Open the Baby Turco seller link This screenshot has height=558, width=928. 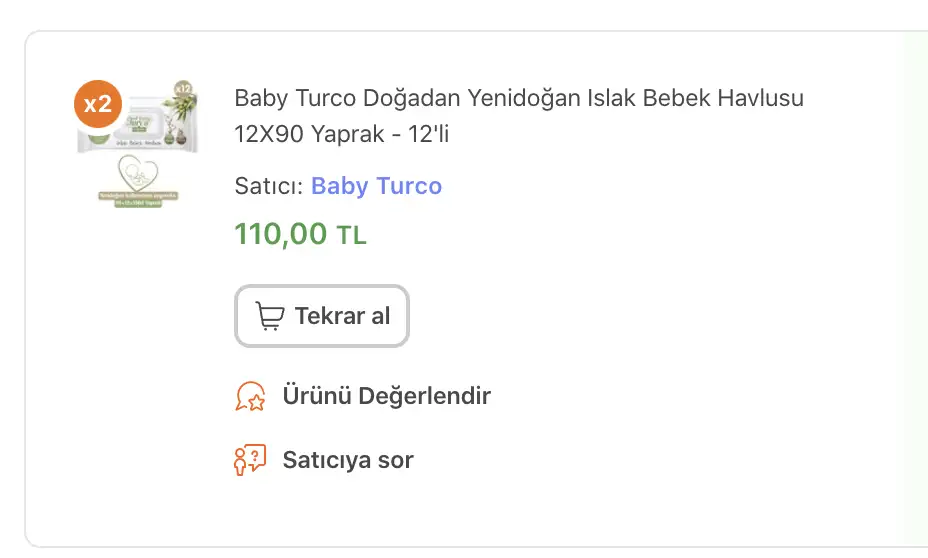pos(376,186)
